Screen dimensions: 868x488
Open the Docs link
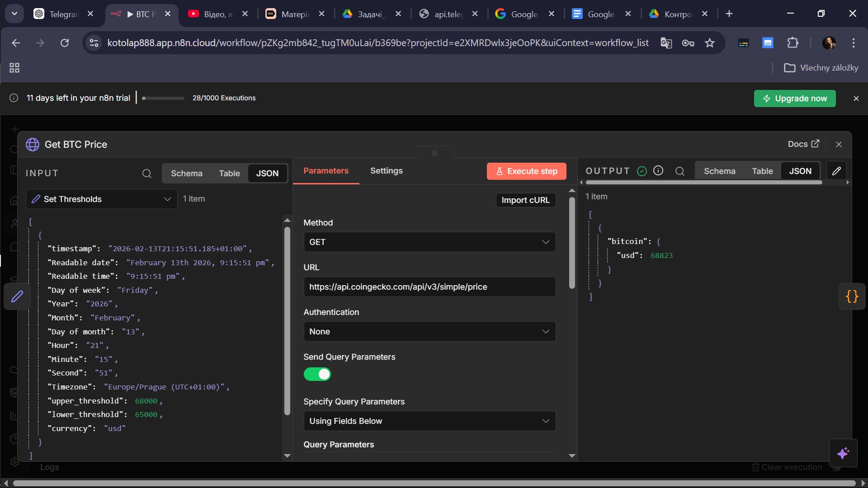coord(803,144)
